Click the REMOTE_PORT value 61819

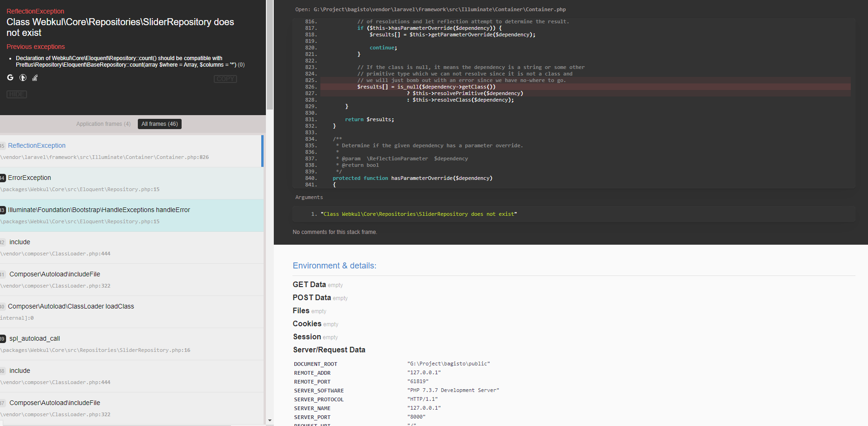tap(418, 381)
